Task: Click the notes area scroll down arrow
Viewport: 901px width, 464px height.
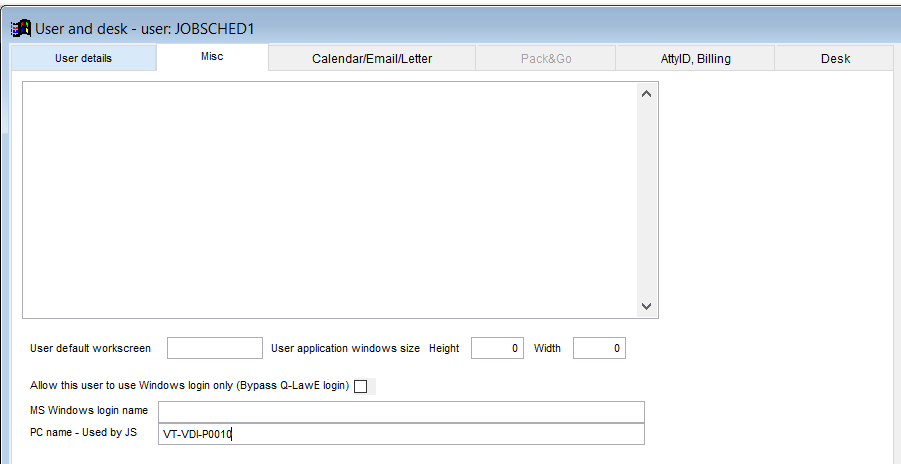Action: (x=646, y=306)
